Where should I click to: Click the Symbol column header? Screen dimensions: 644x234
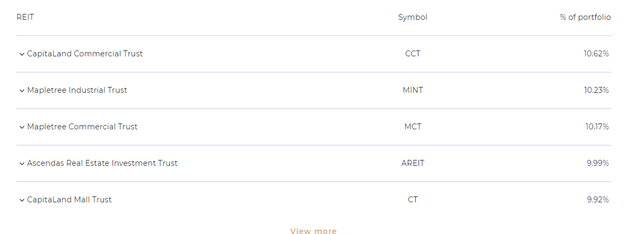click(x=413, y=17)
